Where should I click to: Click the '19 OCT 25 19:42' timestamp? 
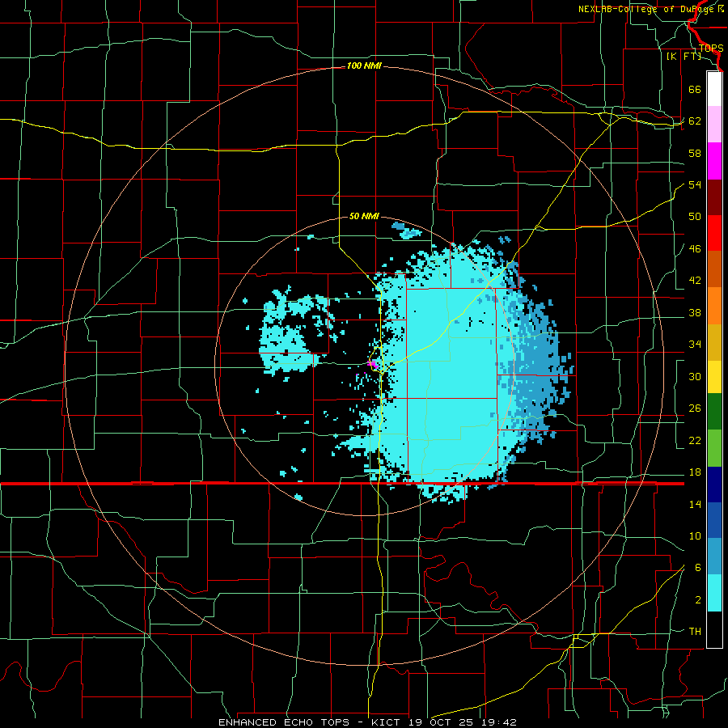463,722
